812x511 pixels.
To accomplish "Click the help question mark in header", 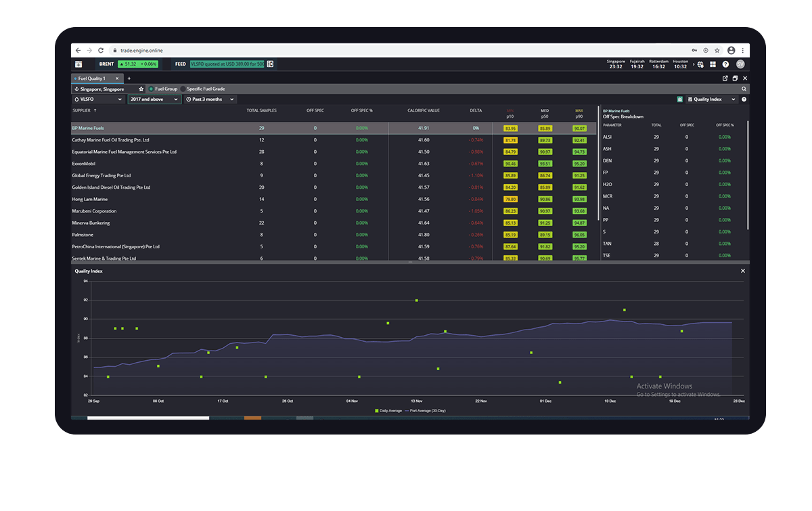I will click(x=725, y=64).
